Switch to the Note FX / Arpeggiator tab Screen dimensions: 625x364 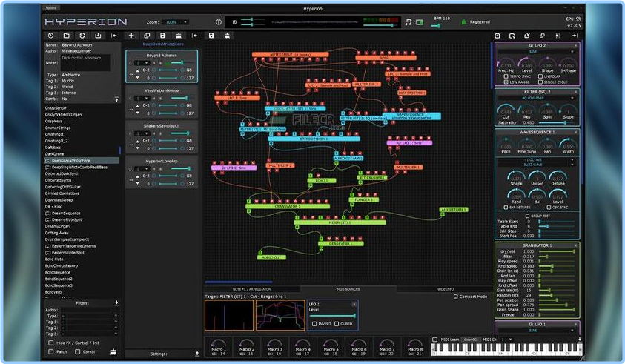click(251, 289)
